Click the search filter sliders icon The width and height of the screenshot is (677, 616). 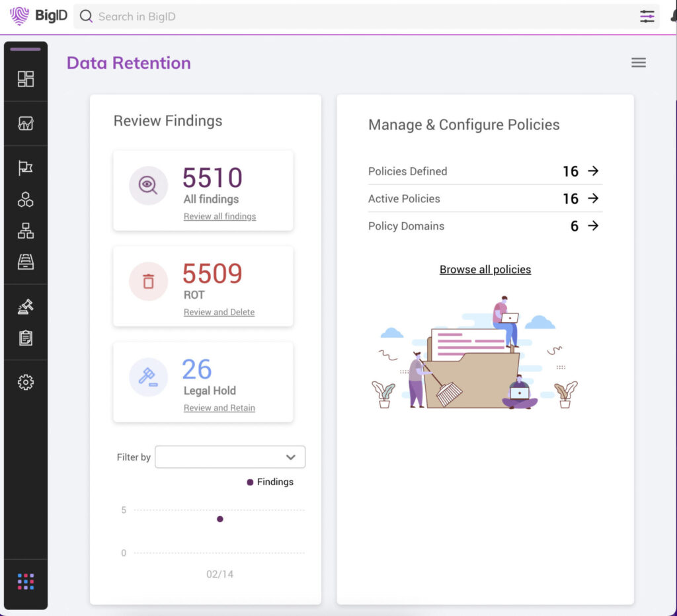click(647, 17)
